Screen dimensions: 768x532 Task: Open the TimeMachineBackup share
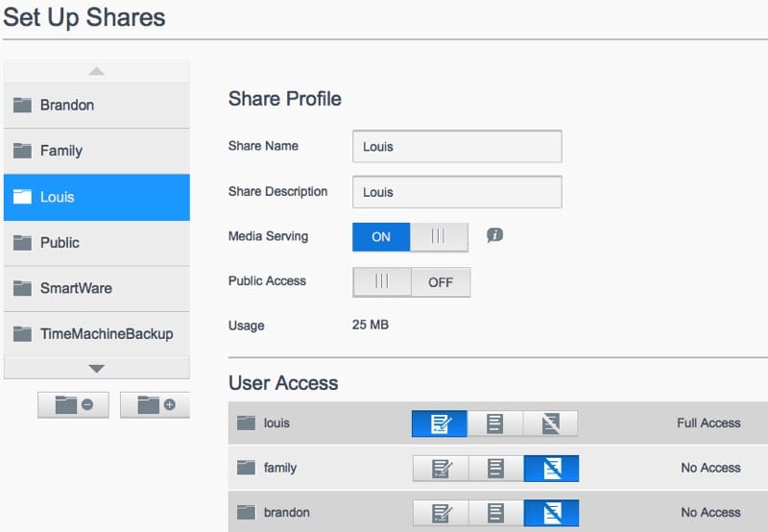96,334
